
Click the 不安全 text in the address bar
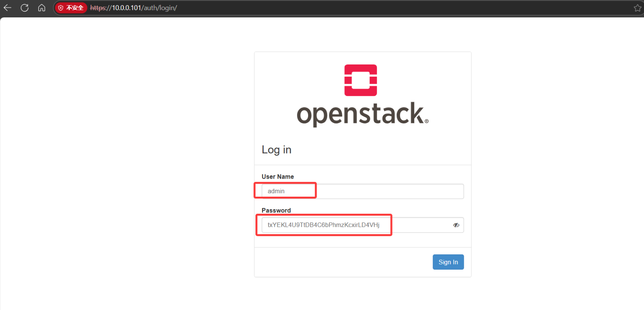75,8
